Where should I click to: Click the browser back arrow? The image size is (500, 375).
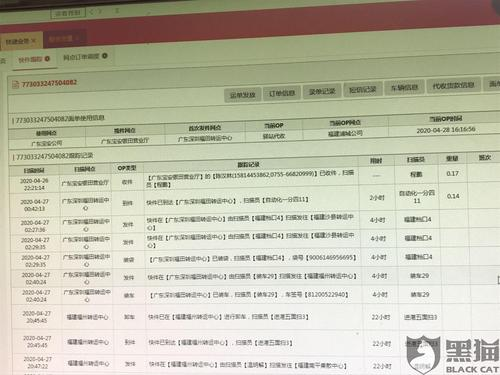tap(92, 12)
